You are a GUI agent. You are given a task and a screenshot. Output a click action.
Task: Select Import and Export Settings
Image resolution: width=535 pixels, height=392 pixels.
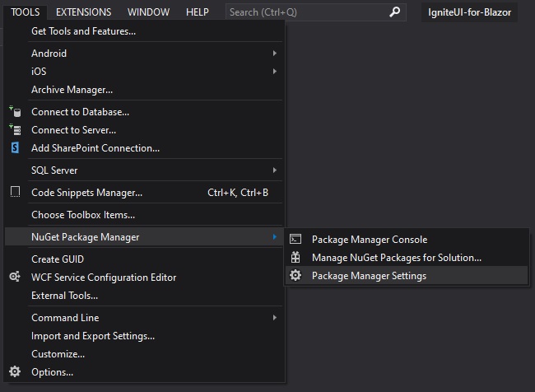(x=92, y=336)
